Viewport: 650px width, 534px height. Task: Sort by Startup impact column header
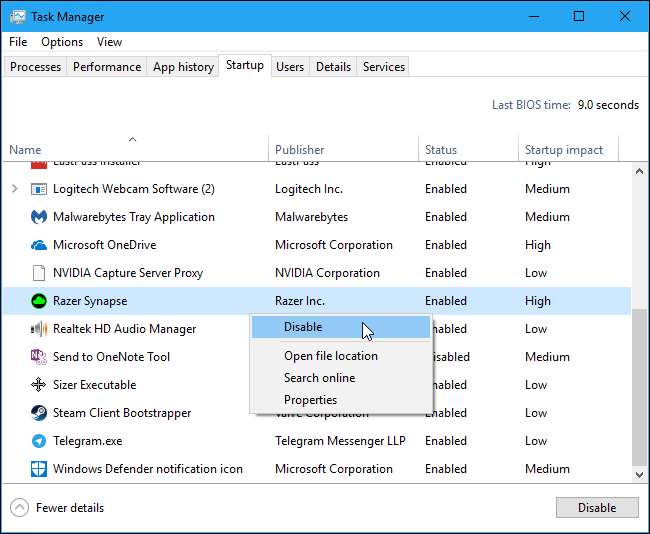pyautogui.click(x=563, y=150)
